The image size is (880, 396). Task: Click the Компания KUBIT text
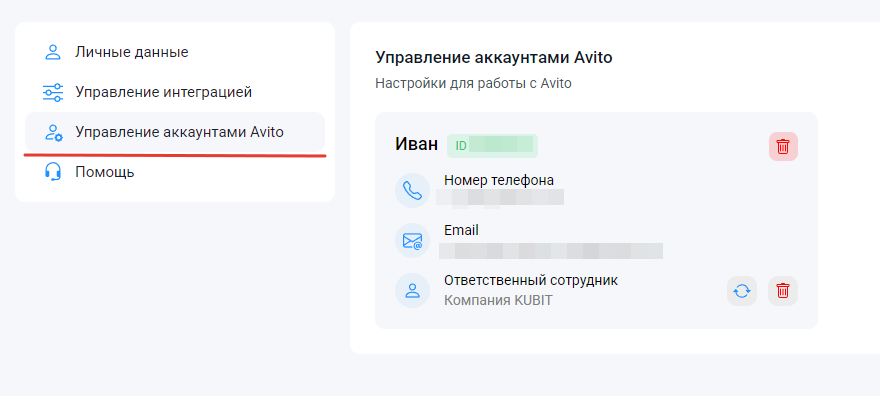coord(498,301)
